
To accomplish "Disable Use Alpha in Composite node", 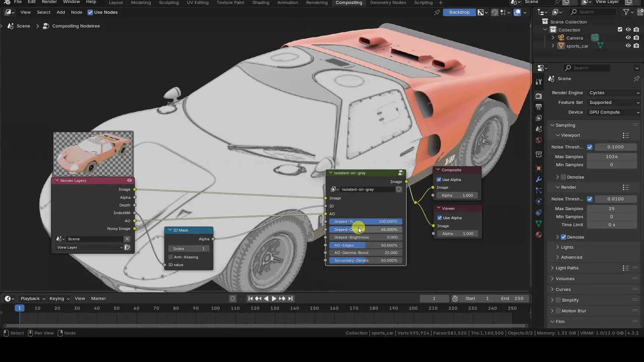I will pos(439,180).
